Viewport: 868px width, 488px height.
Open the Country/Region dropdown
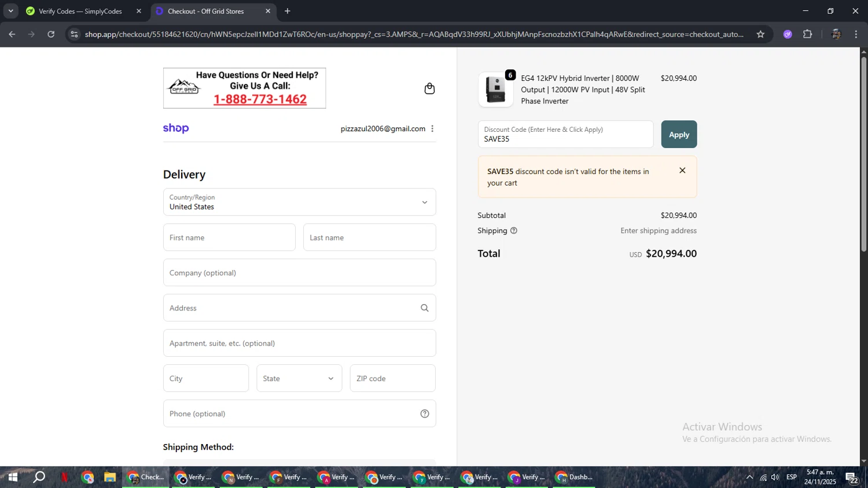300,202
